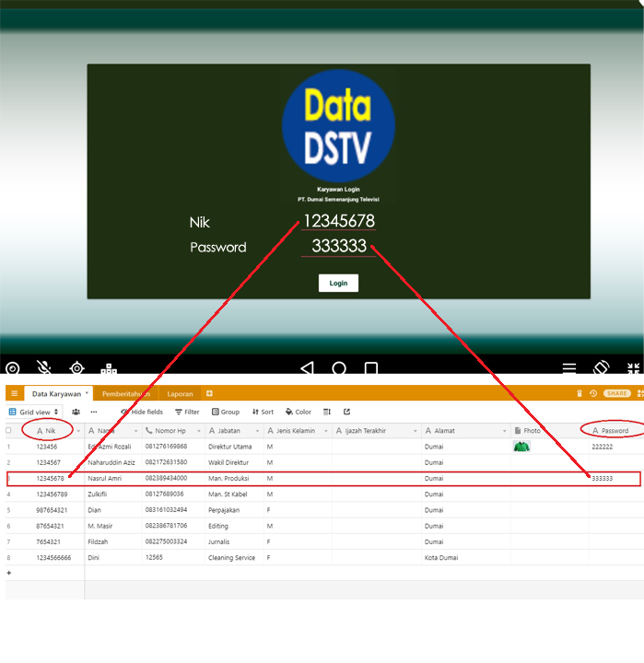The width and height of the screenshot is (644, 663).
Task: Click the add table plus icon
Action: (x=209, y=393)
